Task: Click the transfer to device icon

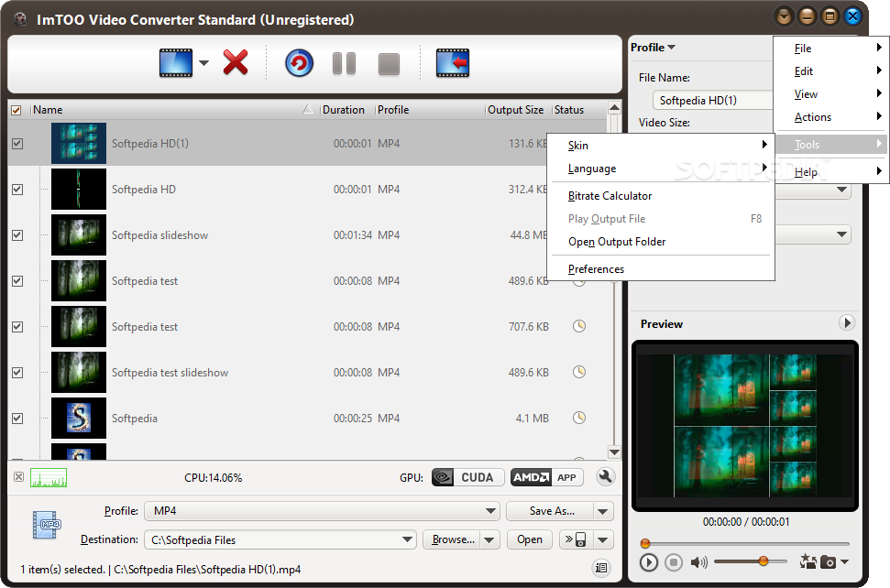Action: click(x=576, y=539)
